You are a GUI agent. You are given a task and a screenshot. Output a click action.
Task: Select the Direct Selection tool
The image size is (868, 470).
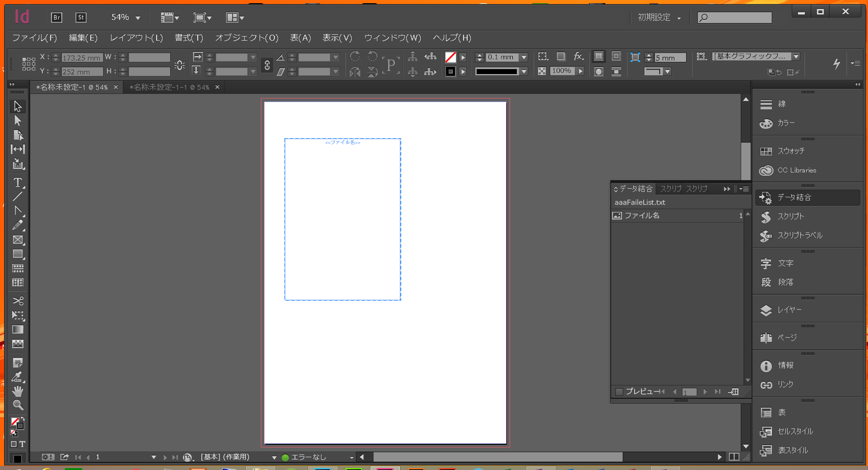(x=18, y=121)
